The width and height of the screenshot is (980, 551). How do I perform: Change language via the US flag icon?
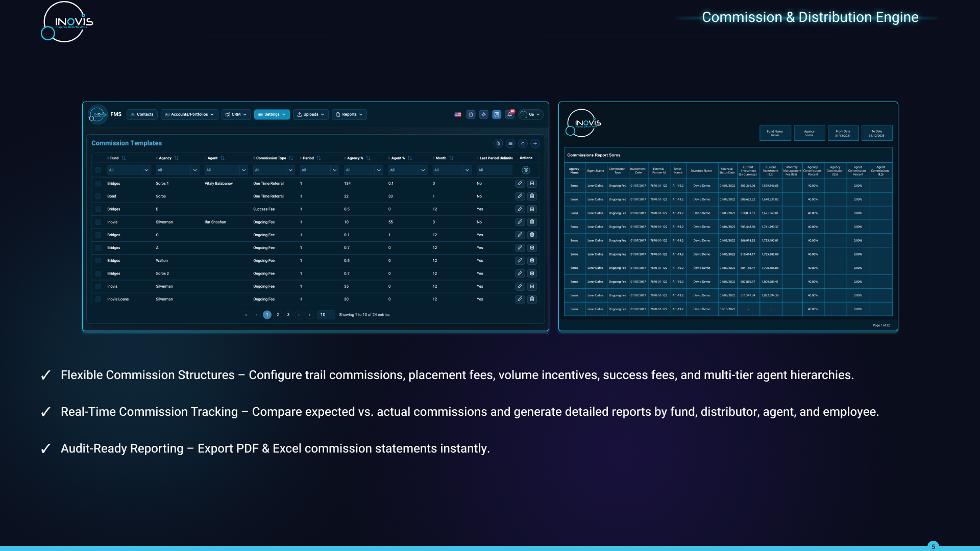458,114
